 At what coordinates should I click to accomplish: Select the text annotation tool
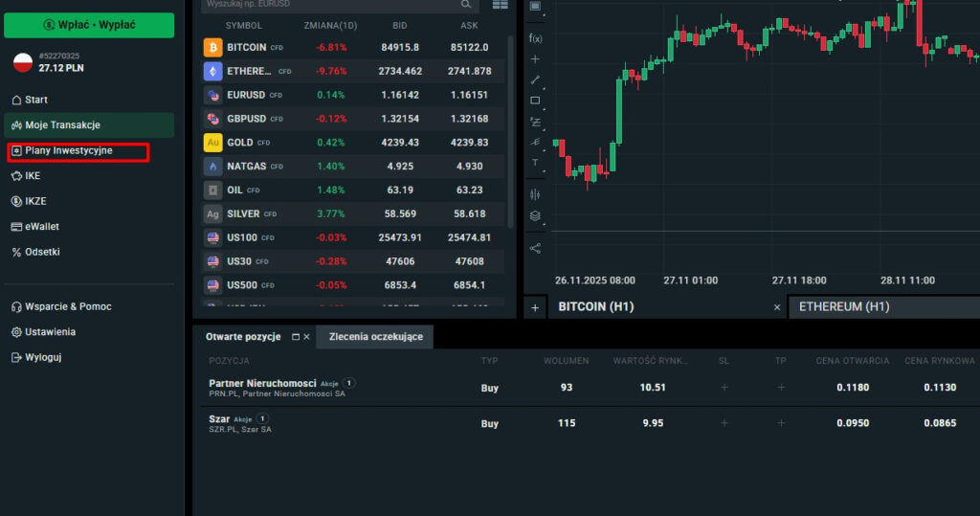click(x=535, y=163)
